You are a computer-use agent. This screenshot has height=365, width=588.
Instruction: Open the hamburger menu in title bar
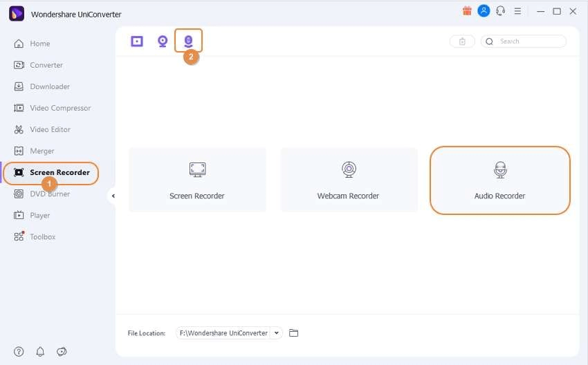click(x=517, y=11)
